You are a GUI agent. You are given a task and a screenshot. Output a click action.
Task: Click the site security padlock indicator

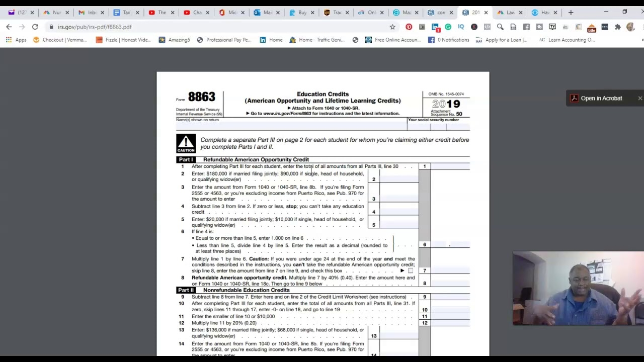pyautogui.click(x=51, y=27)
